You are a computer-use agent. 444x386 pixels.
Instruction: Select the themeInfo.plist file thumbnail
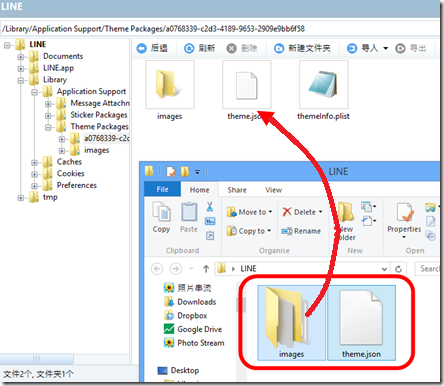(x=324, y=85)
